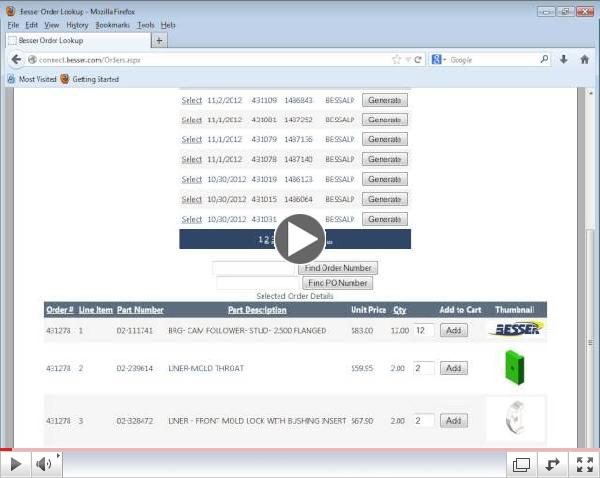Click Generate for order 431109
Screen dimensions: 600x478
[384, 100]
